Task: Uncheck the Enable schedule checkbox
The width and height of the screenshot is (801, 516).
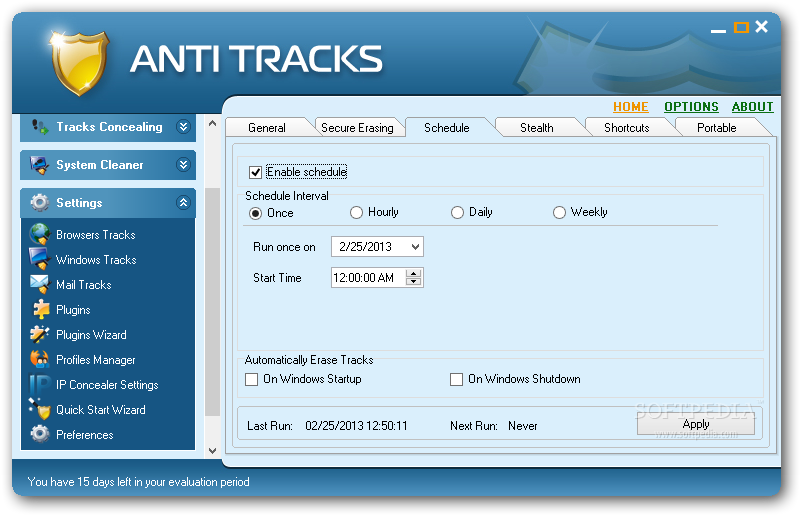Action: coord(255,172)
